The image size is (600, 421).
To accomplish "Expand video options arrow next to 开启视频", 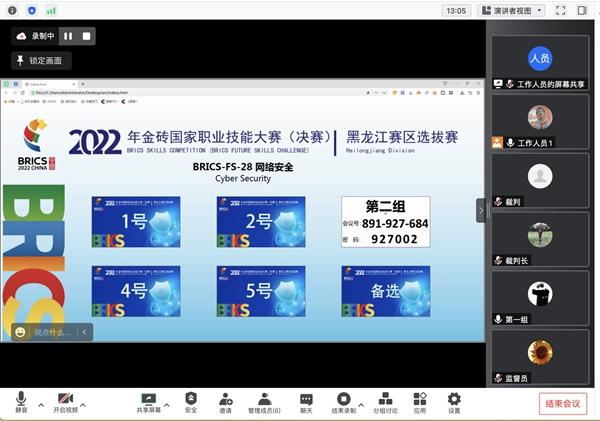I will (x=83, y=405).
